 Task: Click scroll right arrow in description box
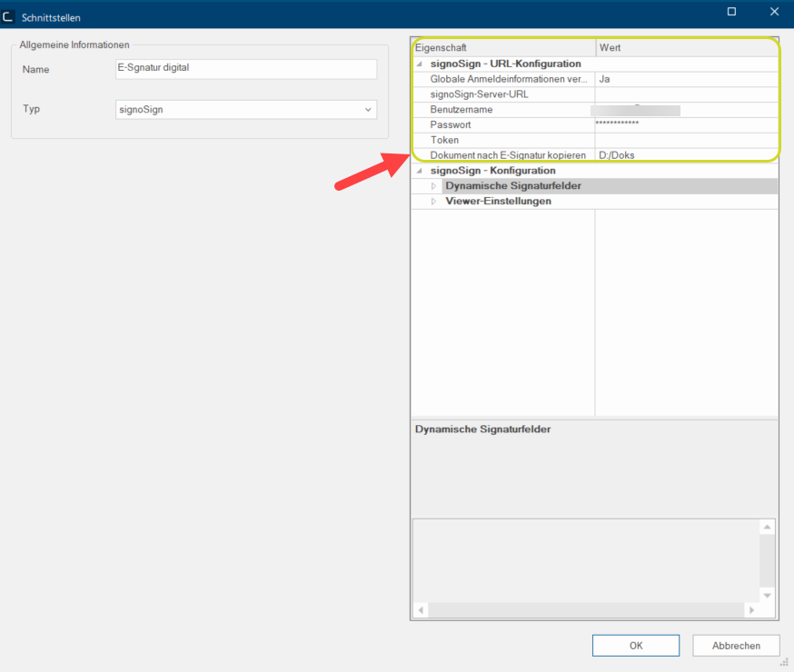[751, 609]
